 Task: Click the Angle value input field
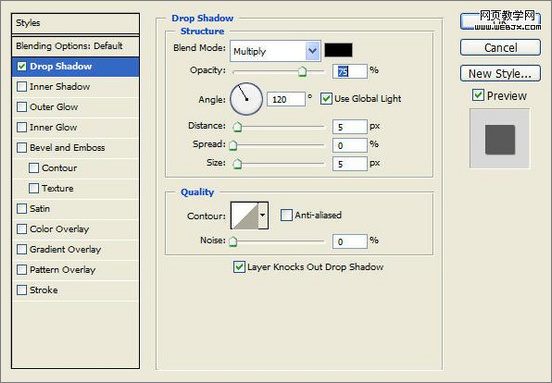286,99
